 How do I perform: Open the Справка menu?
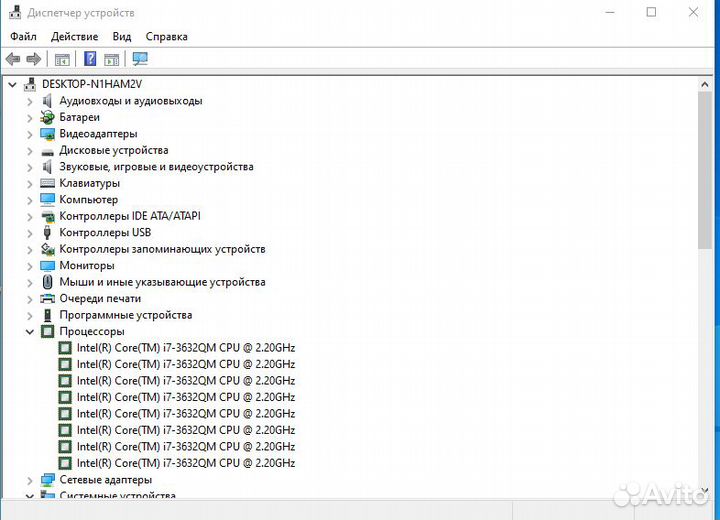tap(166, 36)
